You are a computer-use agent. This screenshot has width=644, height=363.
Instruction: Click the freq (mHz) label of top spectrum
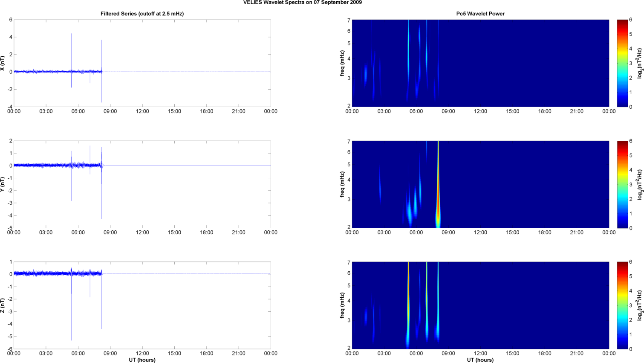[x=342, y=63]
